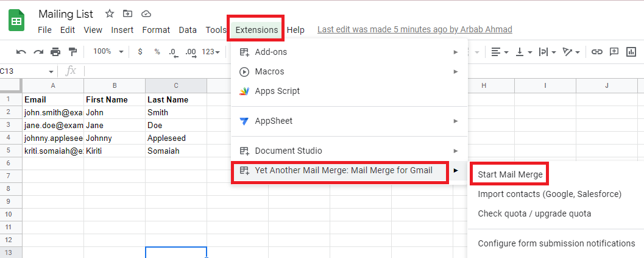Open the Data menu

(x=188, y=30)
